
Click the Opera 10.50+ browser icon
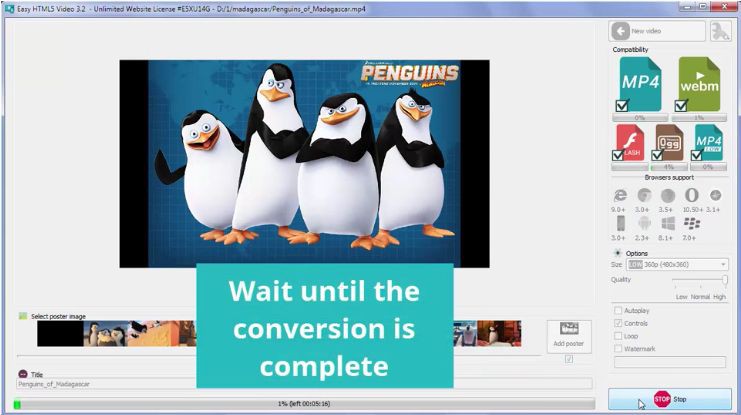coord(691,195)
